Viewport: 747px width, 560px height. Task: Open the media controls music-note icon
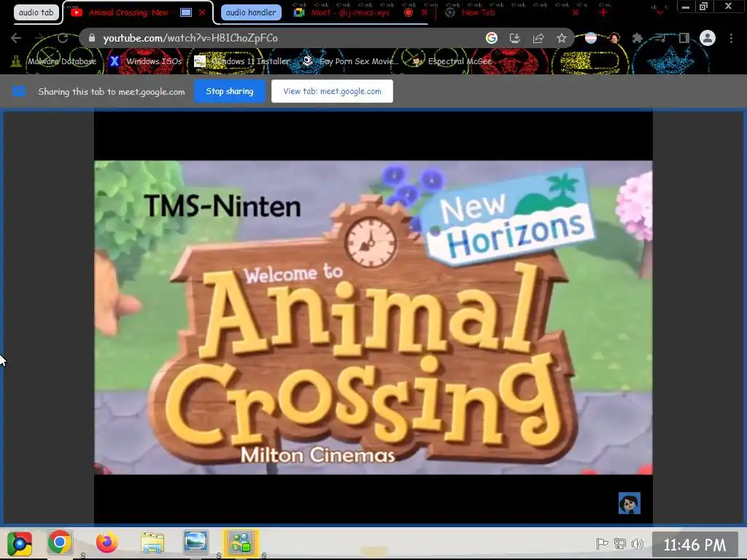click(x=661, y=38)
